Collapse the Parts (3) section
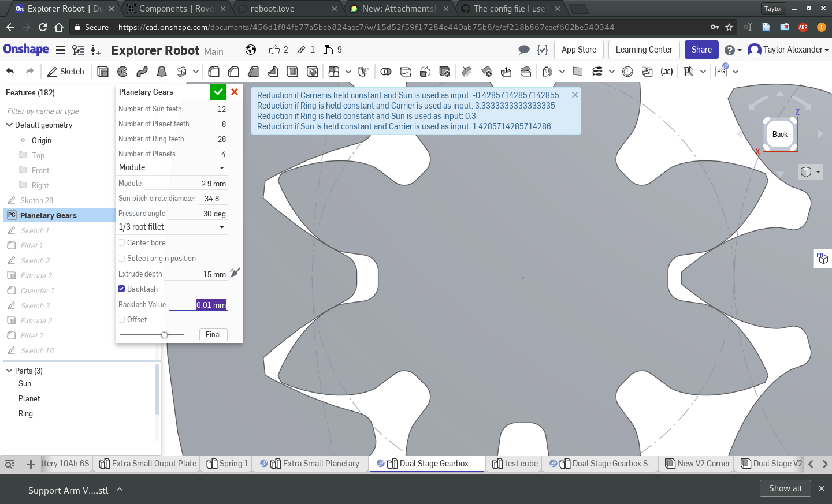The width and height of the screenshot is (832, 504). [x=9, y=371]
